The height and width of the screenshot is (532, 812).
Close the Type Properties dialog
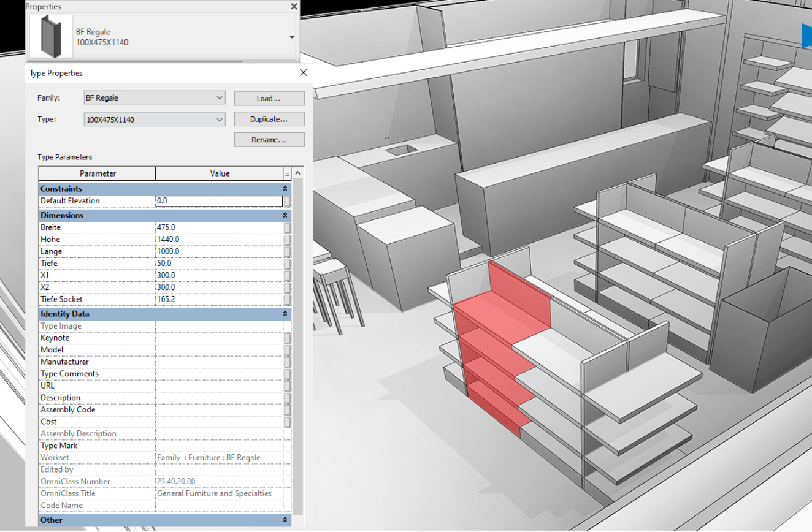pos(303,73)
